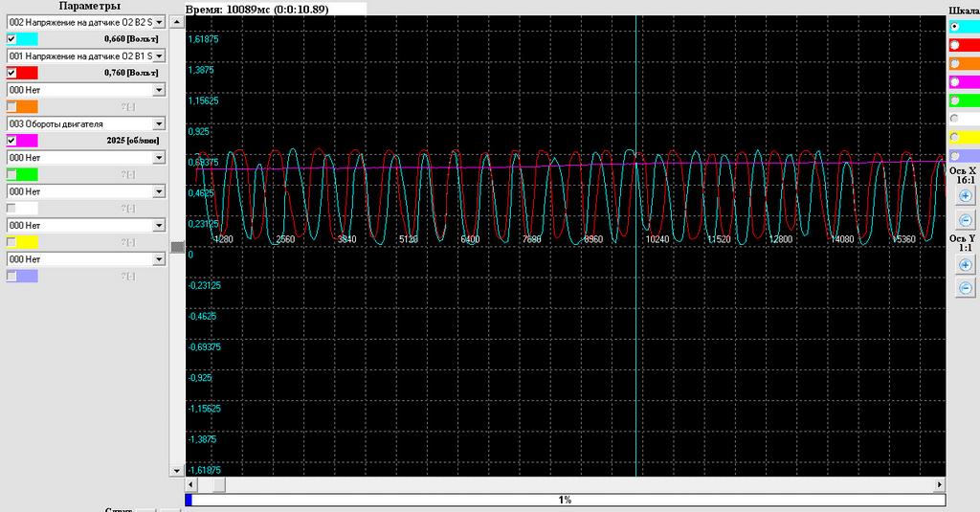The width and height of the screenshot is (980, 512).
Task: Expand the '003 Обороты двигателя' dropdown
Action: coord(159,123)
